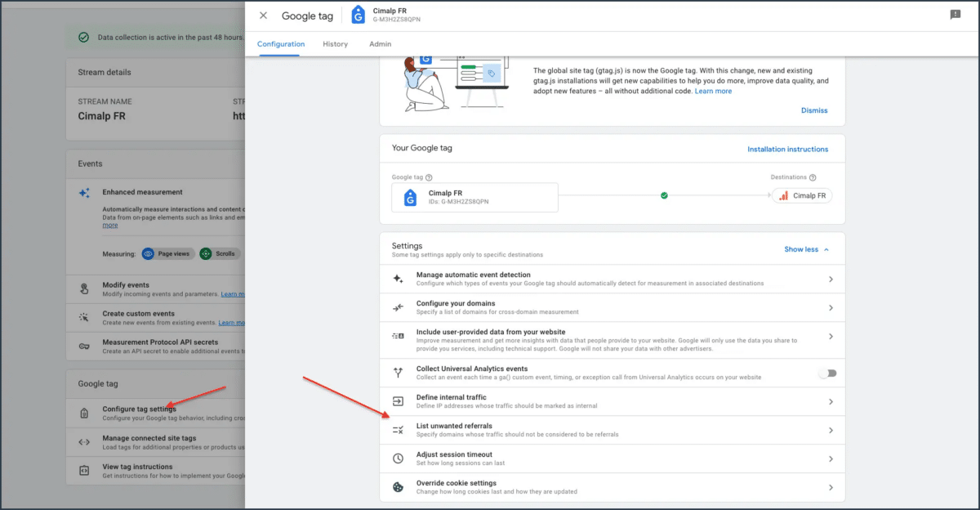The image size is (980, 510).
Task: Click the cookie icon for cookie settings
Action: (x=398, y=487)
